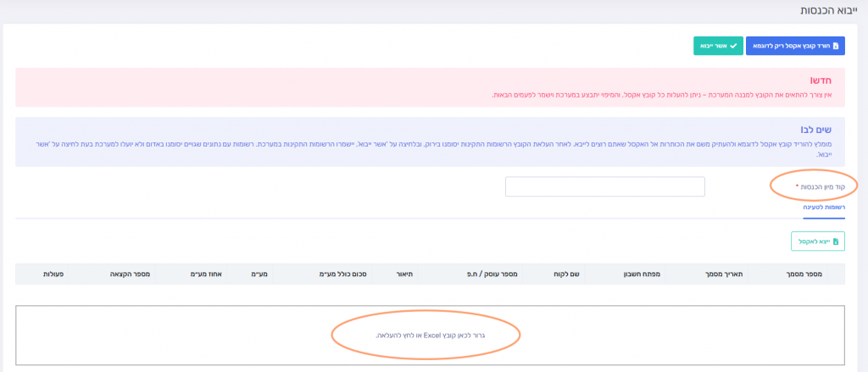Screen dimensions: 868x372
Task: Switch to the רשומות לטעינה tab
Action: pos(824,206)
